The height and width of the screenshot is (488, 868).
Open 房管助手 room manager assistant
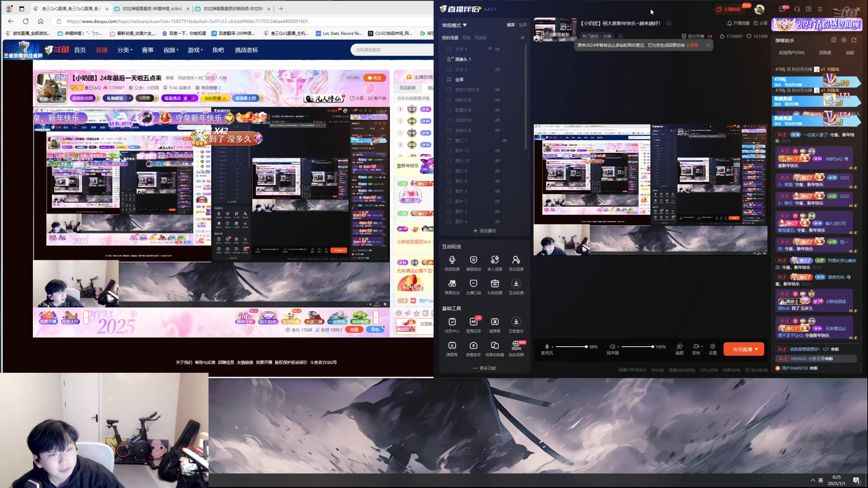pos(473,349)
